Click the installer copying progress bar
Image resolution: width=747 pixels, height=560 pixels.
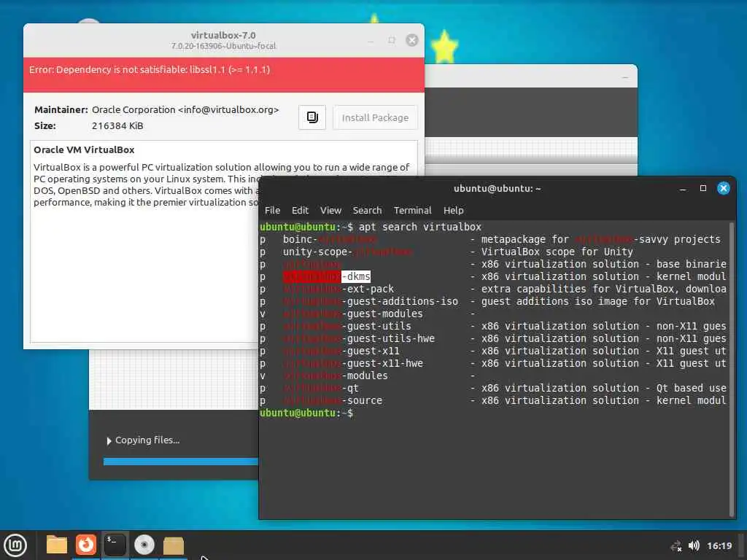[x=181, y=462]
